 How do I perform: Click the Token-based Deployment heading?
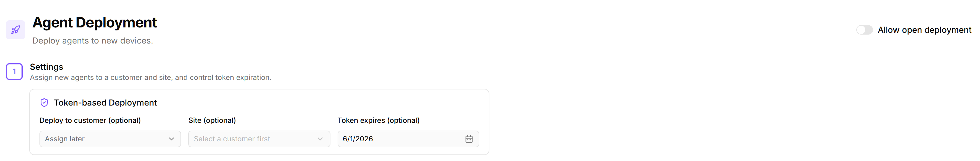click(x=105, y=103)
